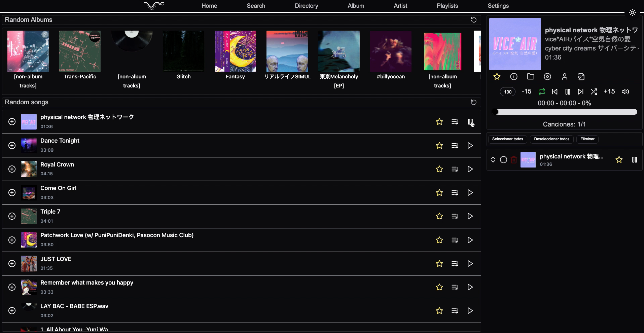Toggle the green repeat loop icon
644x333 pixels.
click(542, 91)
